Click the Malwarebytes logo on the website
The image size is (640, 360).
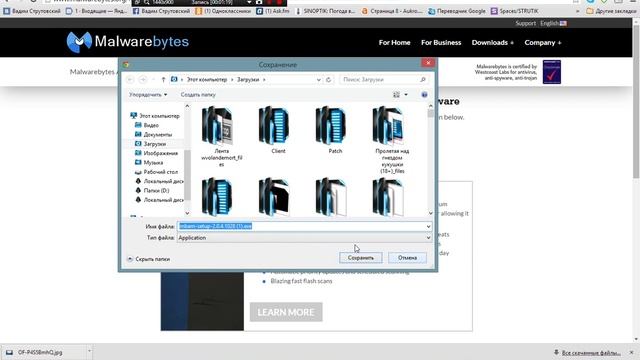[x=127, y=42]
